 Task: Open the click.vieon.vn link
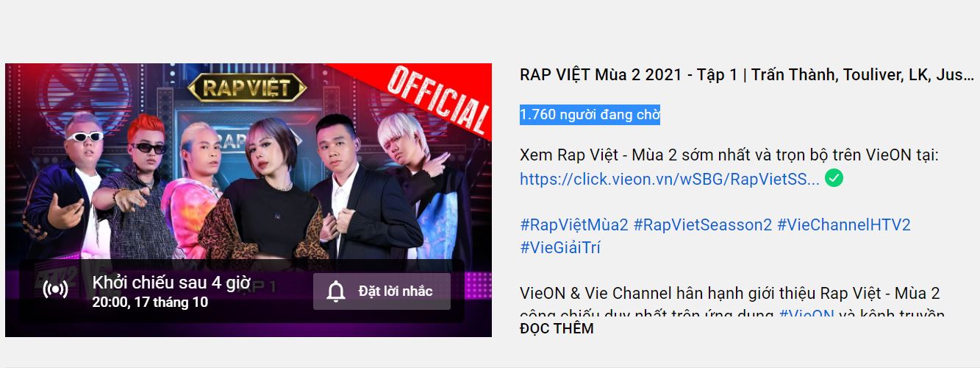[x=670, y=179]
